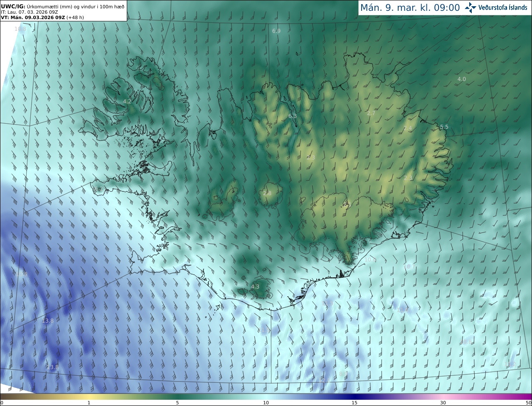Click the 5.5 value on the east coast
This screenshot has height=406, width=532.
tap(444, 127)
